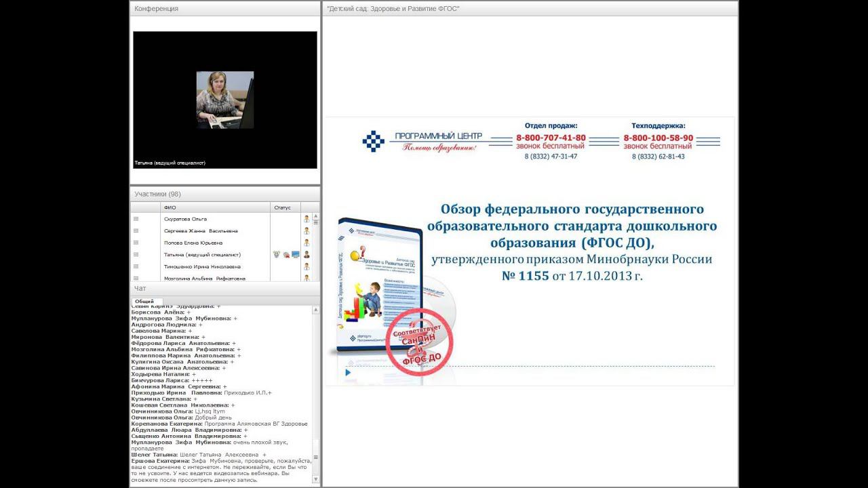Click chat message from Кулигина Оксана Анатольевна
This screenshot has width=868, height=488.
(x=182, y=362)
